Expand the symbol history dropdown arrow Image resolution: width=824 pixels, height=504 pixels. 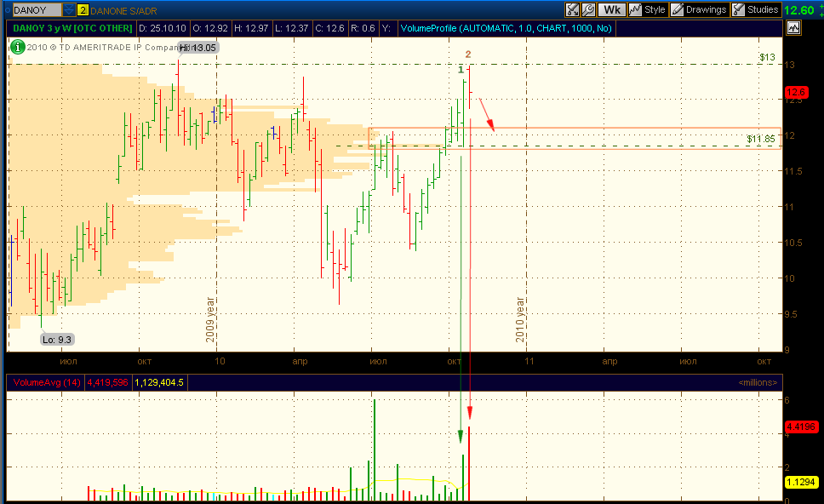[69, 10]
